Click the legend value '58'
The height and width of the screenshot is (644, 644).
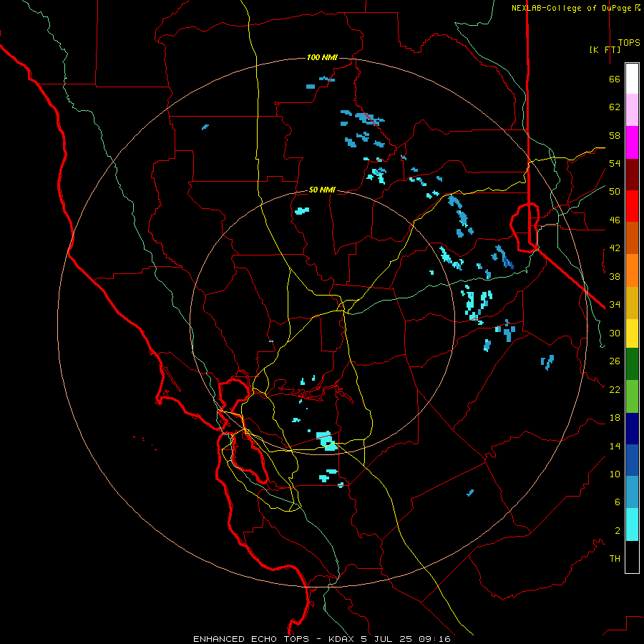coord(615,135)
